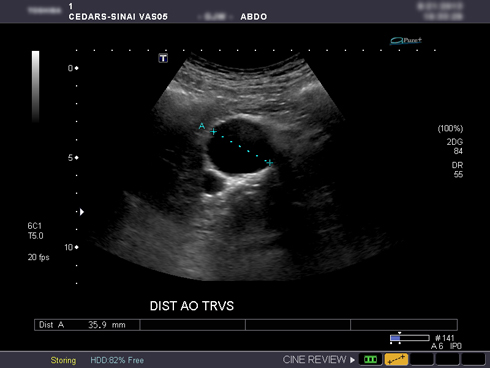The width and height of the screenshot is (490, 368).
Task: Click the ABDO preset label in header
Action: click(x=254, y=17)
